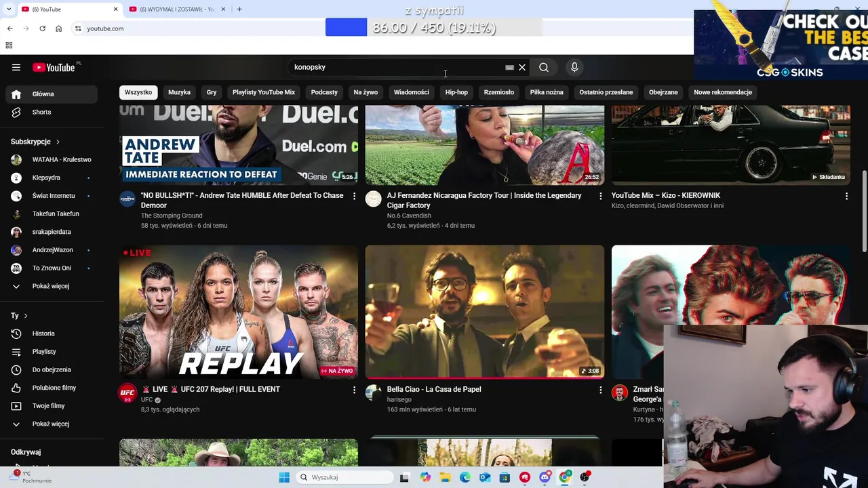Viewport: 868px width, 488px height.
Task: Open the YouTube hamburger guide menu
Action: 16,67
